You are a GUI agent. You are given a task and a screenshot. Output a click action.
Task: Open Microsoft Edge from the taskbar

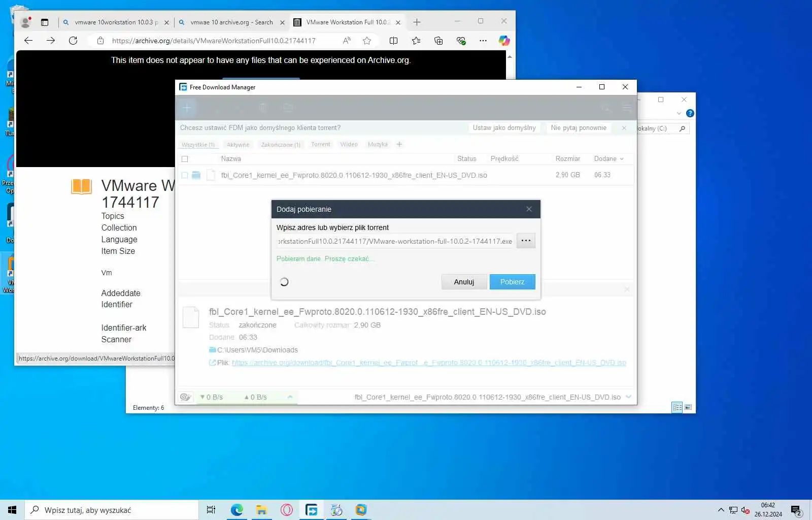pos(236,510)
